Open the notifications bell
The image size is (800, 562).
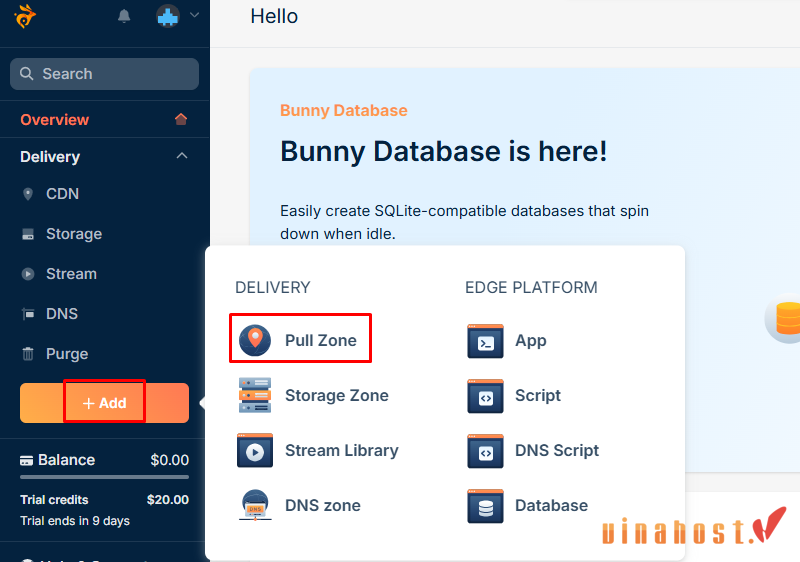[x=124, y=16]
